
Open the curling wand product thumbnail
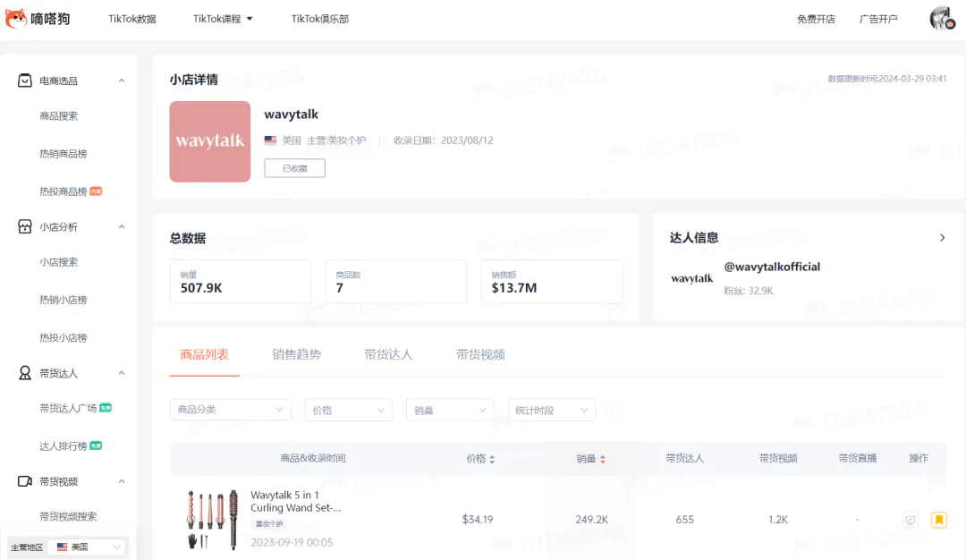click(x=212, y=519)
